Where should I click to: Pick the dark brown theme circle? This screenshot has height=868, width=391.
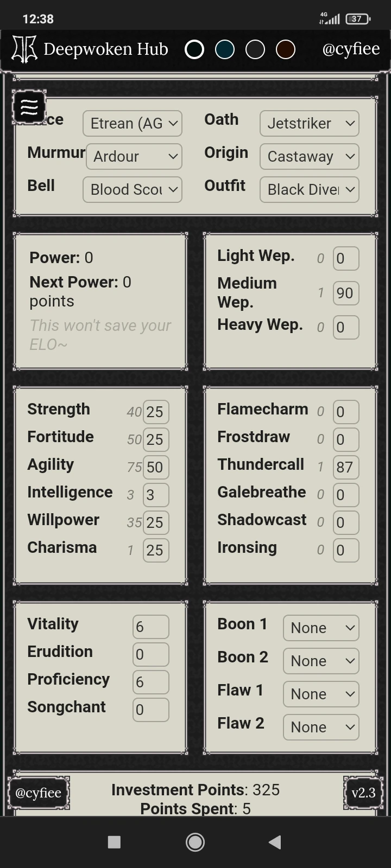286,50
